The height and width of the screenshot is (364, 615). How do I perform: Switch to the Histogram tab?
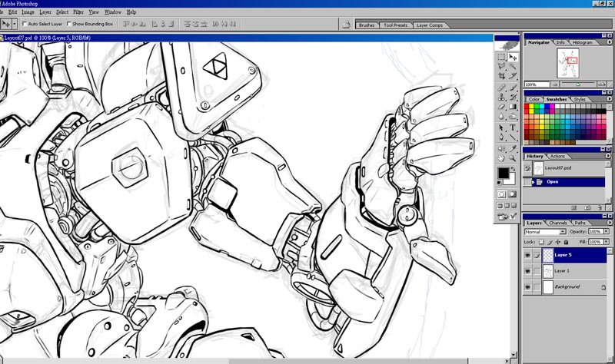[x=582, y=42]
